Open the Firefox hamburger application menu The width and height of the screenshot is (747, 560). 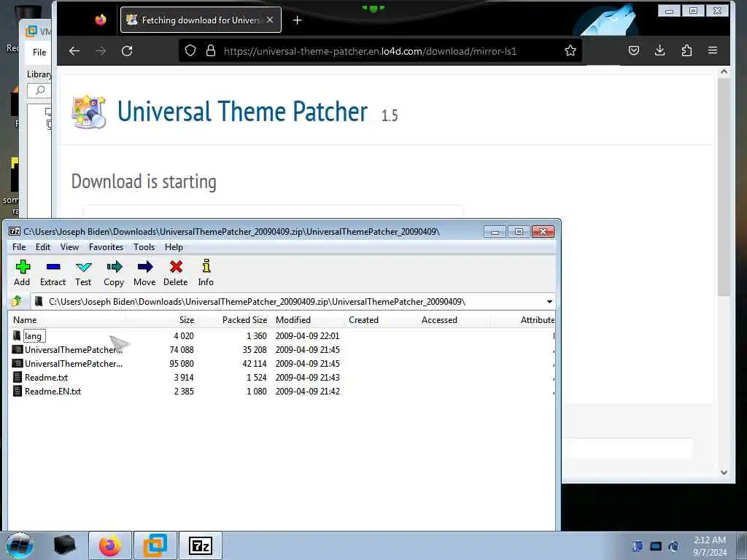713,50
